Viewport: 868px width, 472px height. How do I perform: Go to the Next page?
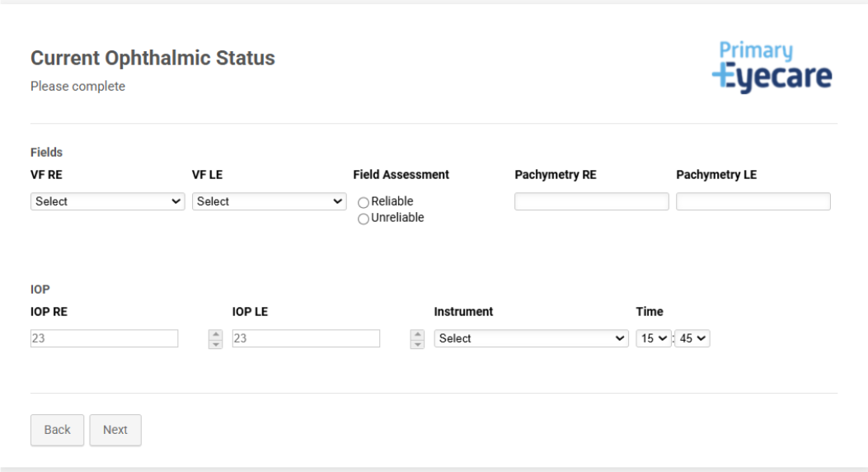tap(115, 430)
